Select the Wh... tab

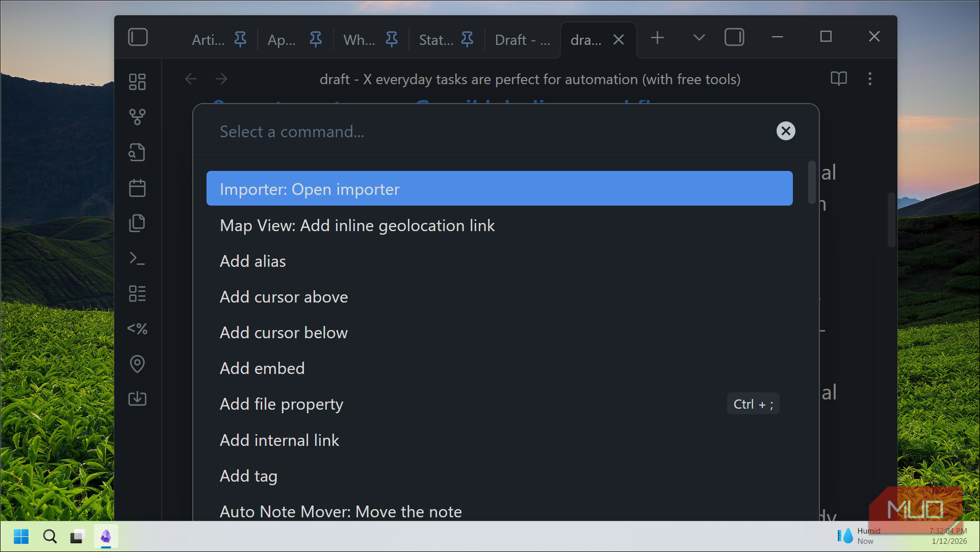click(x=359, y=40)
